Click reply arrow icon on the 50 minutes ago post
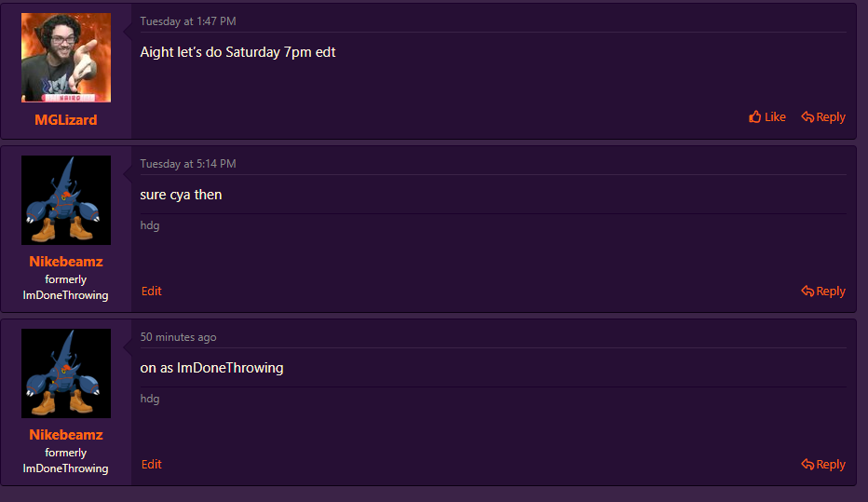The image size is (868, 502). click(807, 465)
